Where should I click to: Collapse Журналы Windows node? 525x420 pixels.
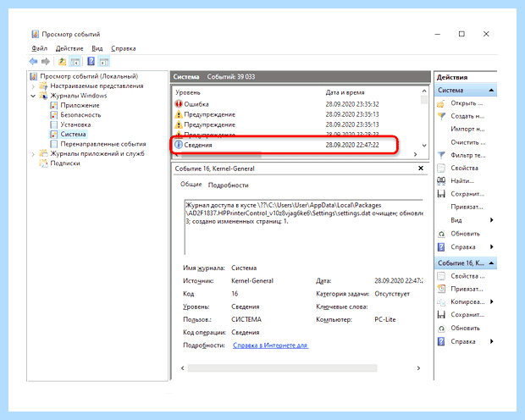click(33, 96)
